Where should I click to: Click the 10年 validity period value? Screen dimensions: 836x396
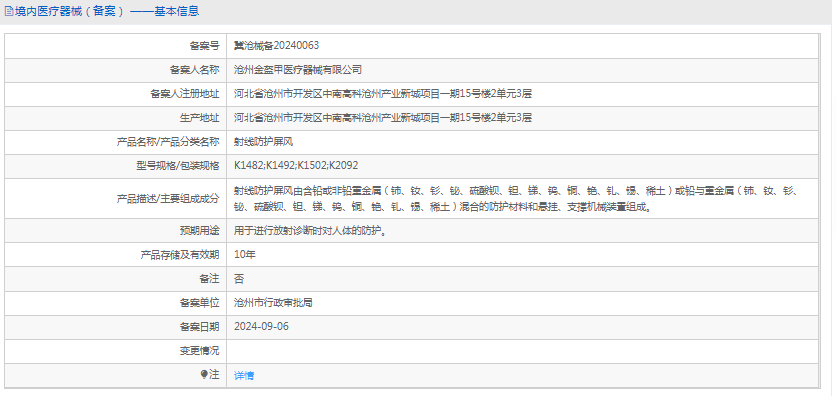[245, 255]
